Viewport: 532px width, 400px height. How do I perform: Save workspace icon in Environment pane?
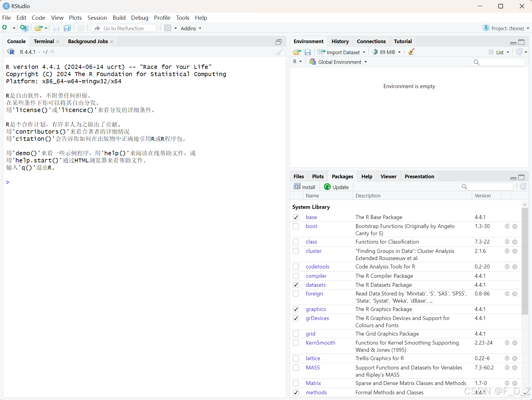[x=308, y=52]
